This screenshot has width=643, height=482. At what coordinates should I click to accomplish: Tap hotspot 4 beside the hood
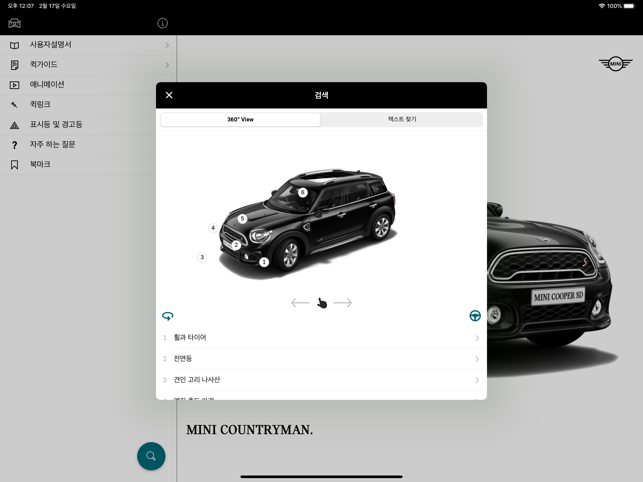click(212, 228)
